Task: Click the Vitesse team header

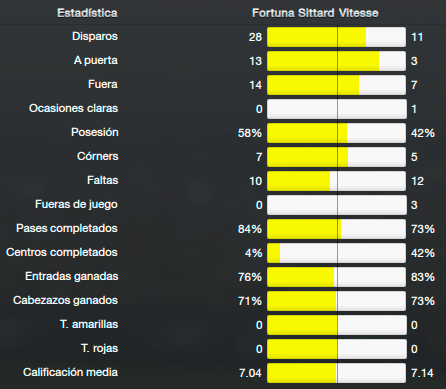Action: 359,13
